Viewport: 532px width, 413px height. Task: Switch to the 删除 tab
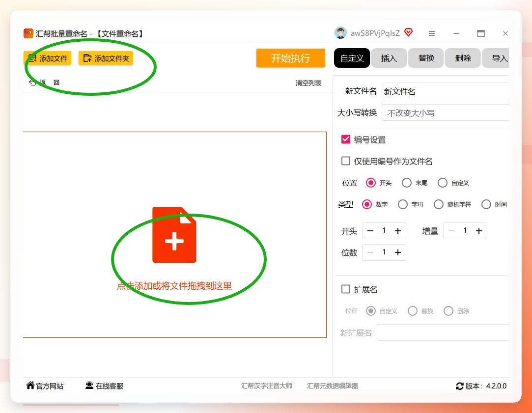463,58
